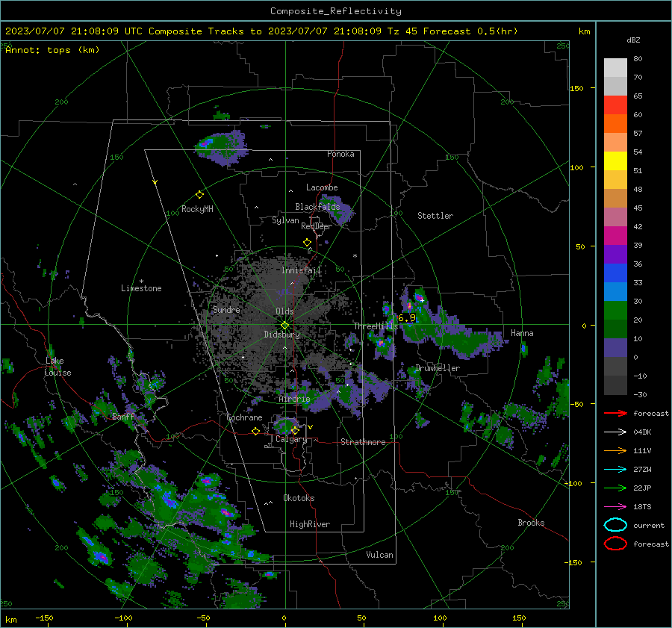This screenshot has width=672, height=628.
Task: Click the Brooks town label
Action: pyautogui.click(x=531, y=523)
